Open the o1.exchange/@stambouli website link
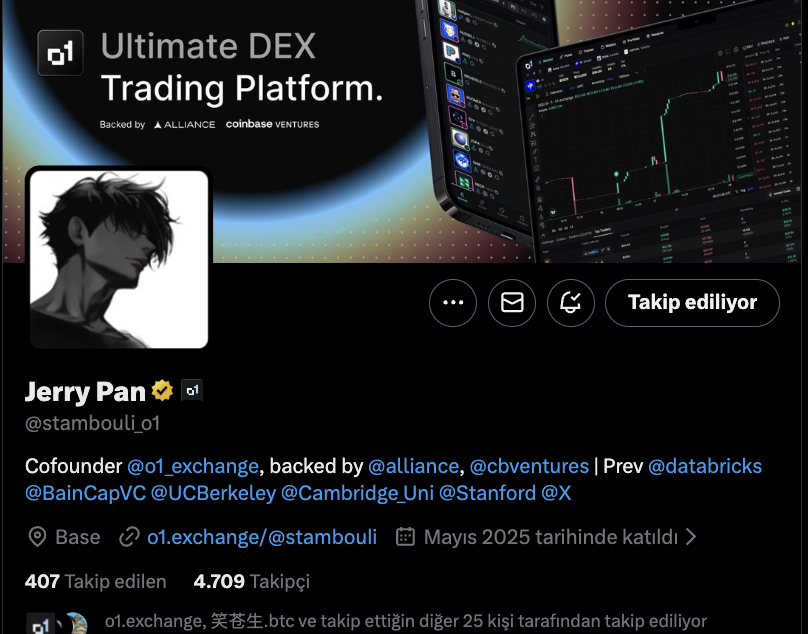Viewport: 808px width, 634px height. [262, 537]
